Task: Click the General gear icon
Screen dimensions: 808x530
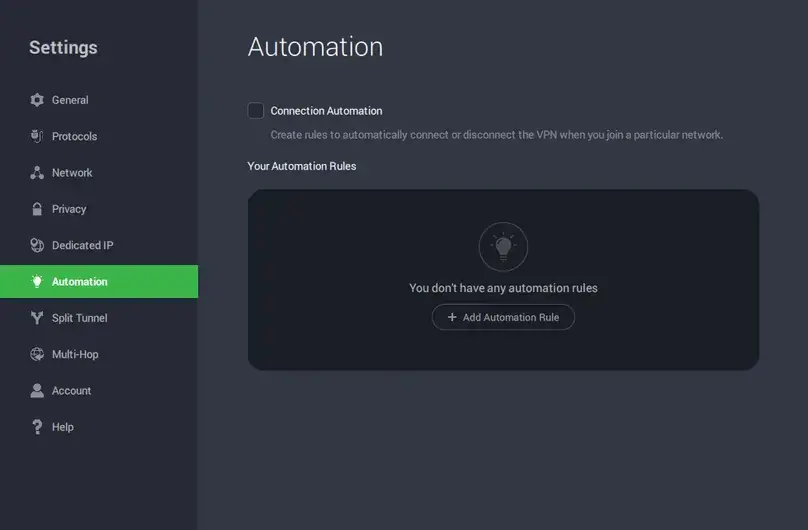Action: tap(37, 100)
